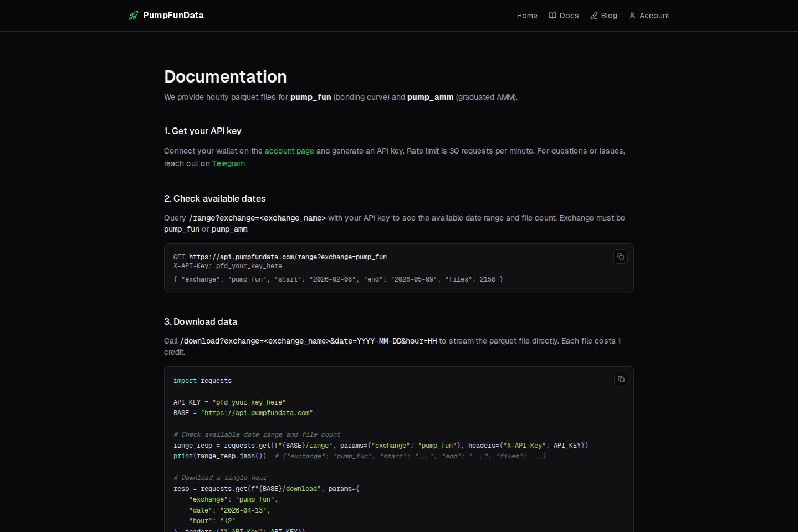
Task: Click bold pump_amm in the intro sentence
Action: [x=430, y=97]
